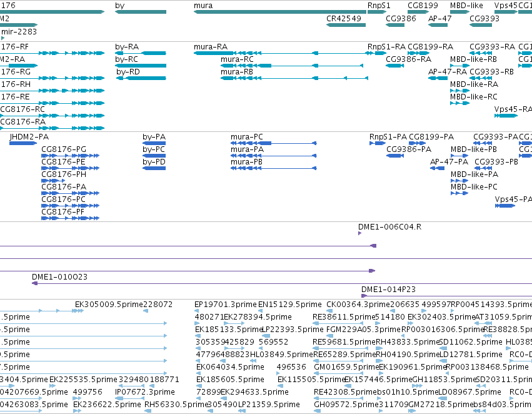532x414 pixels.
Task: Click the LP22393.5prime EST label
Action: (x=293, y=330)
